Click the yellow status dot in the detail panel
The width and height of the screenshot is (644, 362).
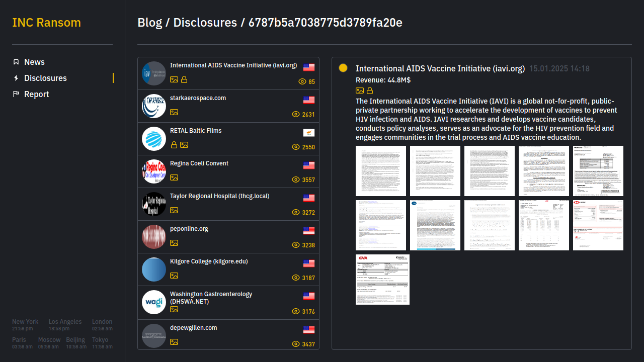(x=343, y=68)
